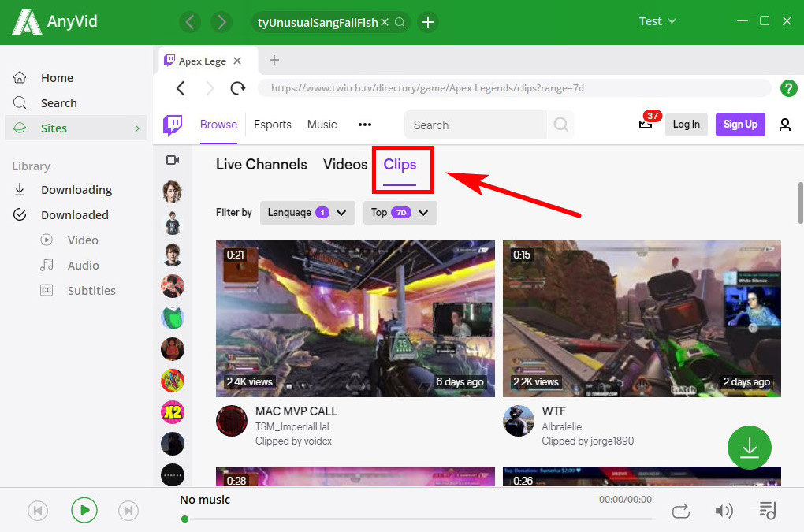Clear the tyUnusualSangFailFish search text

tap(385, 22)
